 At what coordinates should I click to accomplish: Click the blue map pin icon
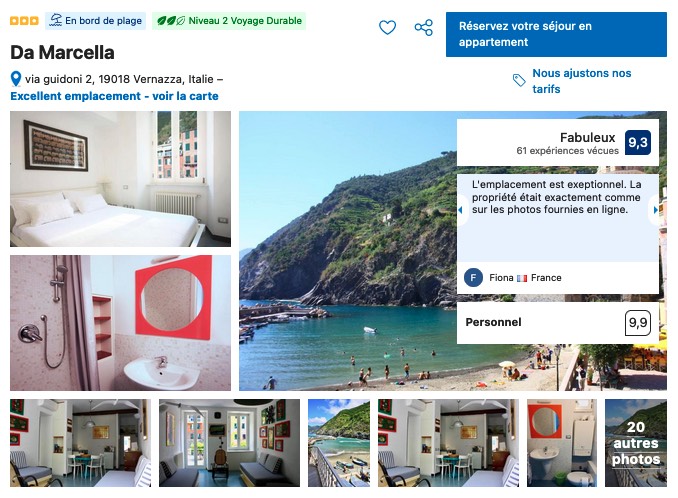16,79
